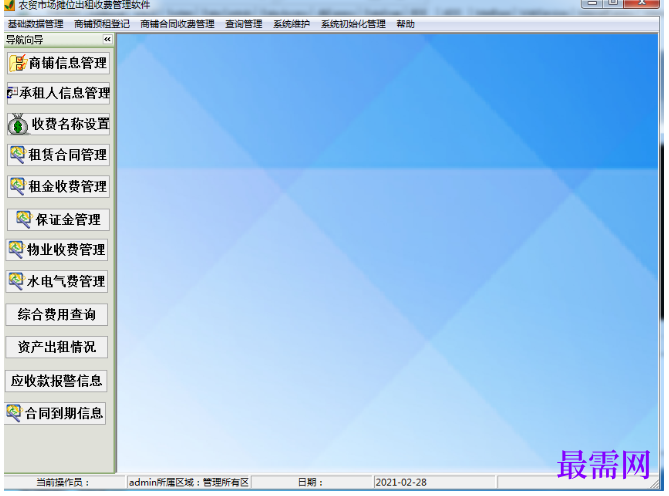Open 资产出租情况 from the sidebar
Image resolution: width=669 pixels, height=496 pixels.
pos(56,347)
